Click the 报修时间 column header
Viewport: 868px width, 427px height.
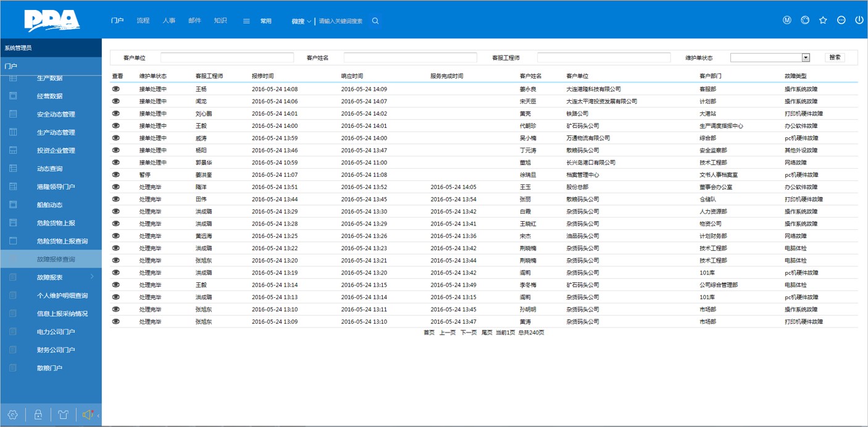(263, 76)
